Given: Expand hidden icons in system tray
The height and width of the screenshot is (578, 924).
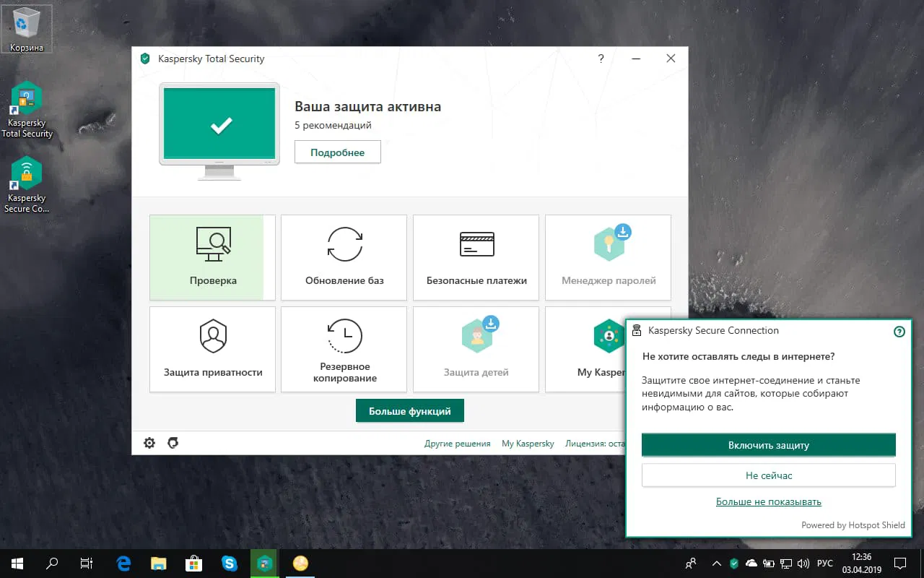Looking at the screenshot, I should coord(717,563).
